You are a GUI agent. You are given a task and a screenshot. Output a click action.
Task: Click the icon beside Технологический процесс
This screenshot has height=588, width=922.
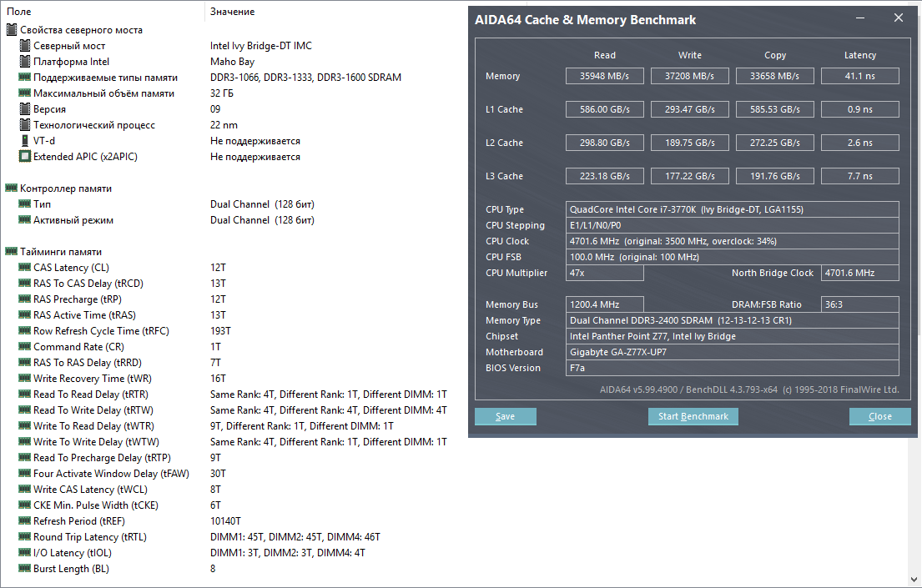(x=25, y=124)
